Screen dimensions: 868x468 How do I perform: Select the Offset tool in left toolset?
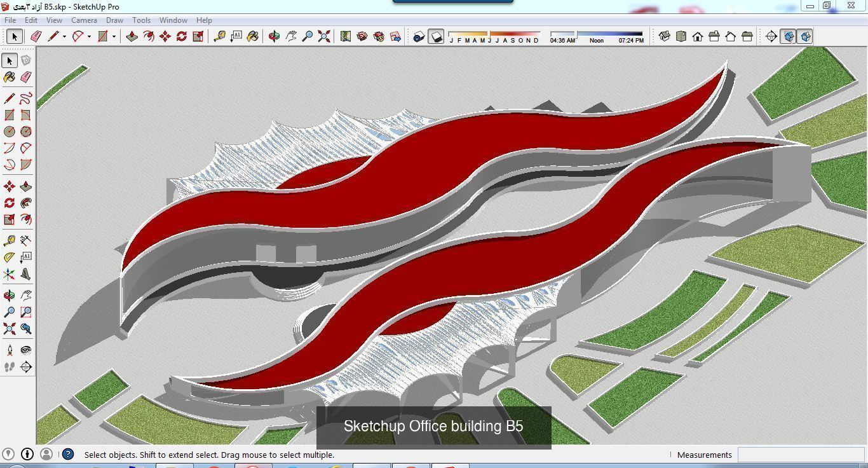(x=26, y=219)
